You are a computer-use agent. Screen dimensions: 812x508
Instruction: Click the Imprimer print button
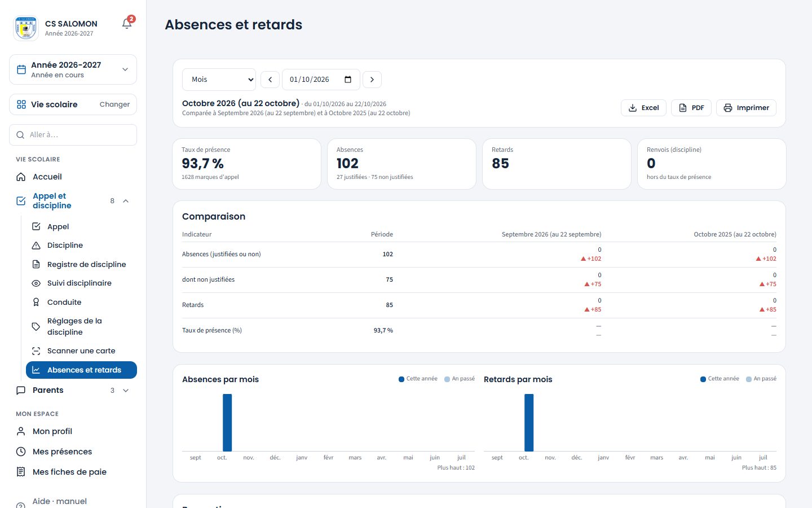pos(746,108)
